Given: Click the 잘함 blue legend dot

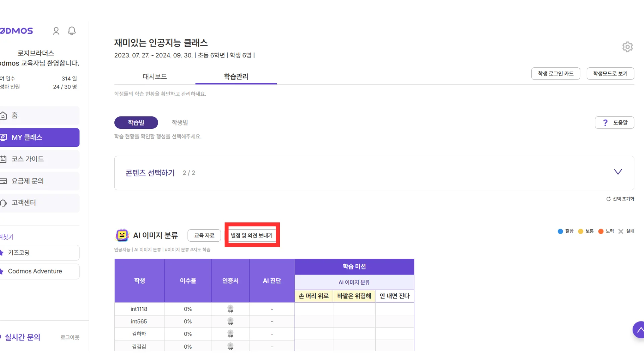Looking at the screenshot, I should pos(560,231).
